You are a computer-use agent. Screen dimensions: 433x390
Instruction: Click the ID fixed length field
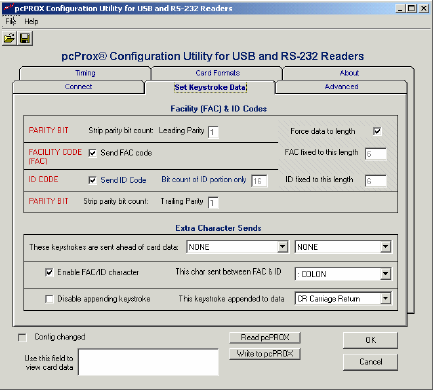pos(376,181)
